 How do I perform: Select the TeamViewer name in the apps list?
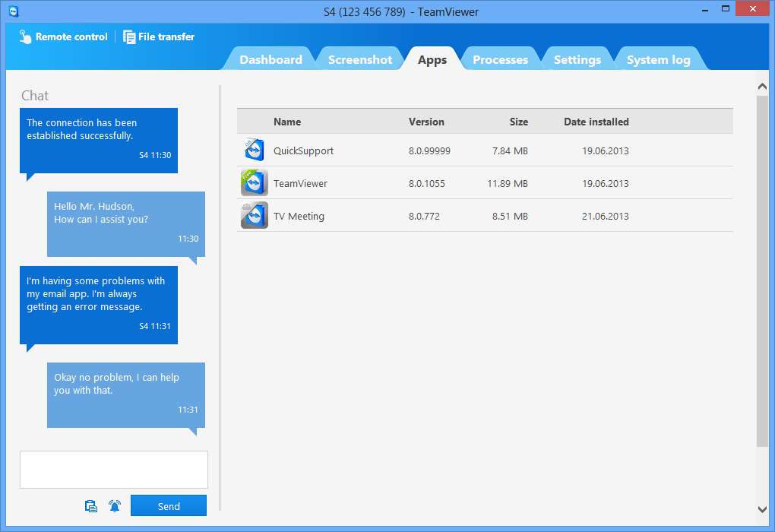(301, 183)
